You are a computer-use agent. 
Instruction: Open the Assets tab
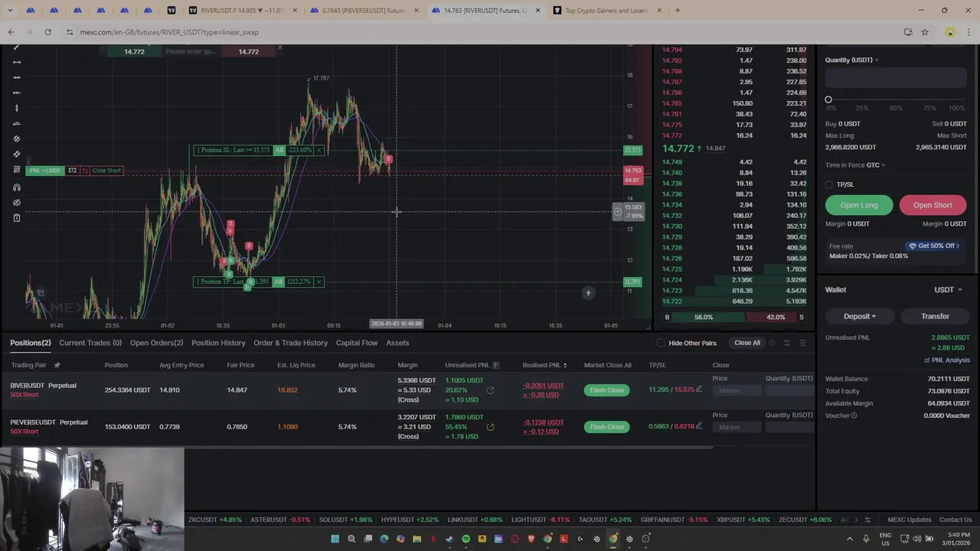397,343
